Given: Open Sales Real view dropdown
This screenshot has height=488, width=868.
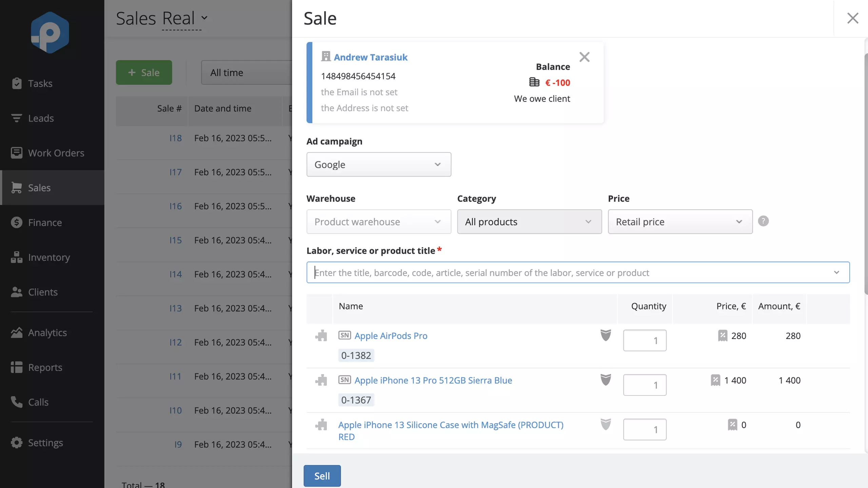Looking at the screenshot, I should (185, 18).
